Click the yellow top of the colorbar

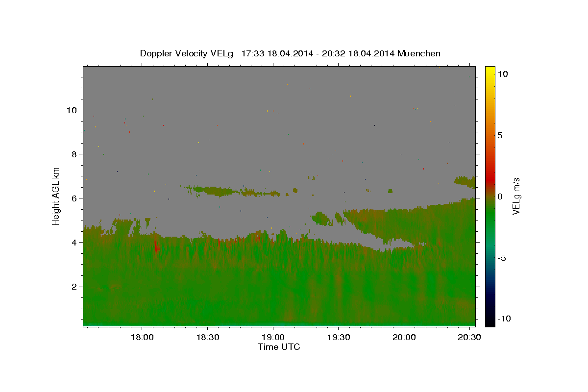tap(490, 70)
